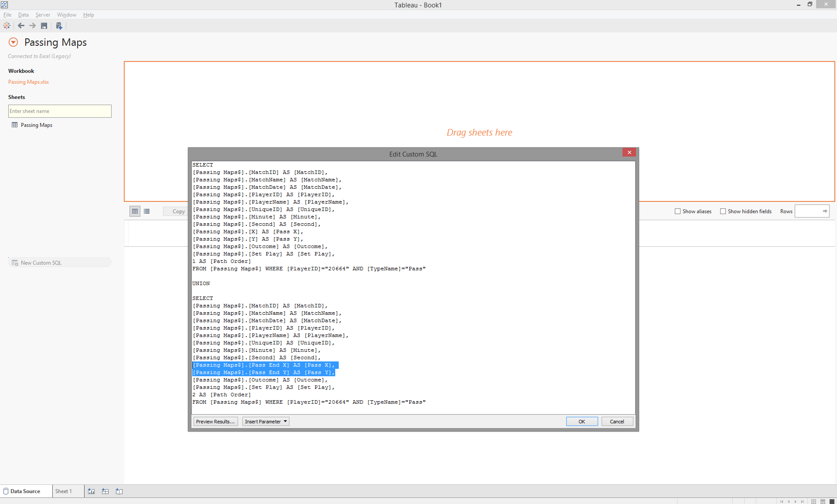Screen dimensions: 837x504
Task: Apply row count with the Rows arrow
Action: pos(825,211)
